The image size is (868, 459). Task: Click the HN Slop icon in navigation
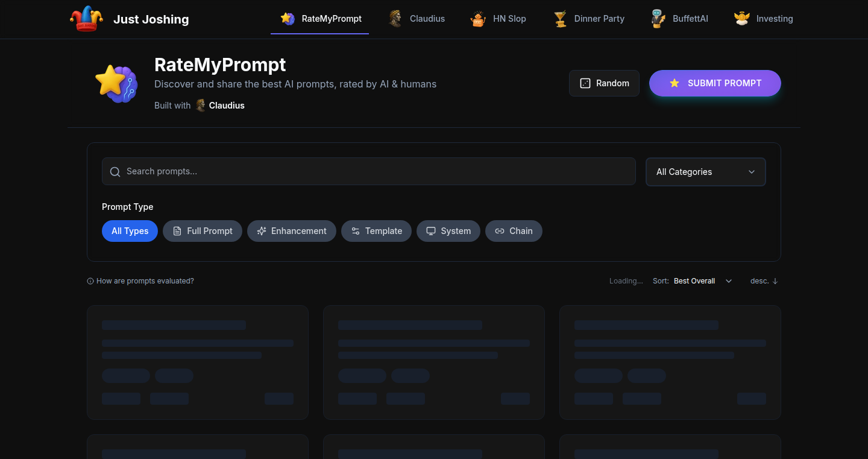click(x=478, y=19)
